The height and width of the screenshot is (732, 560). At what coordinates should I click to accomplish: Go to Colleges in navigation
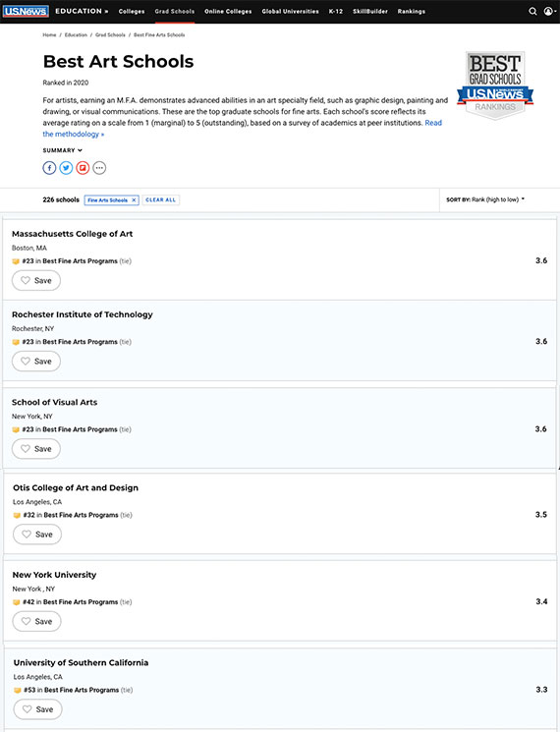point(132,11)
